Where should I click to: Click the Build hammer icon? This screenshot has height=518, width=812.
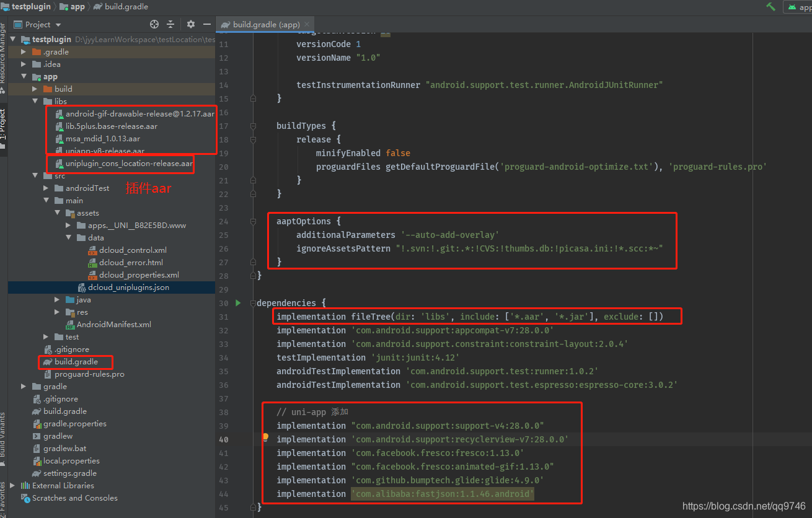coord(770,7)
